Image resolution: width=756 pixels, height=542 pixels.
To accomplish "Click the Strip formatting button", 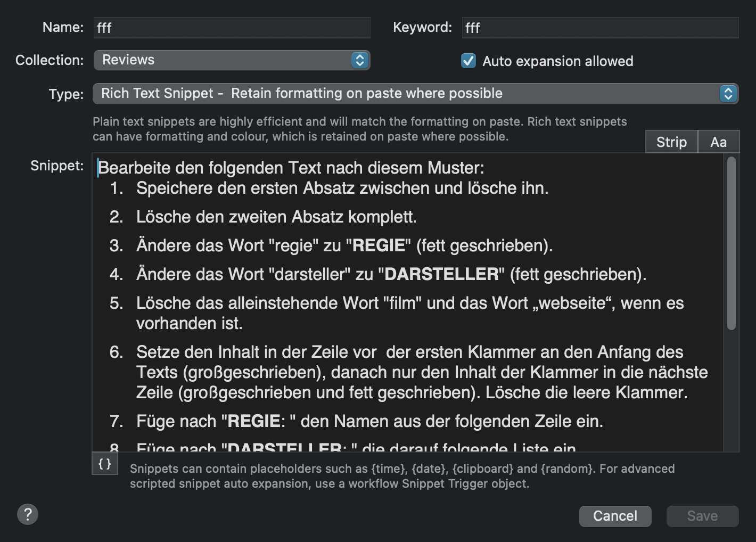I will point(671,142).
